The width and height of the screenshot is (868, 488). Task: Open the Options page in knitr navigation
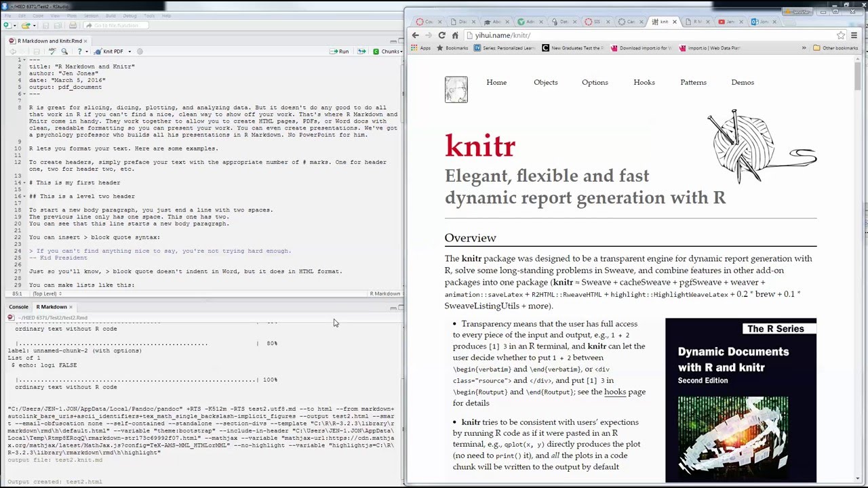(x=595, y=82)
